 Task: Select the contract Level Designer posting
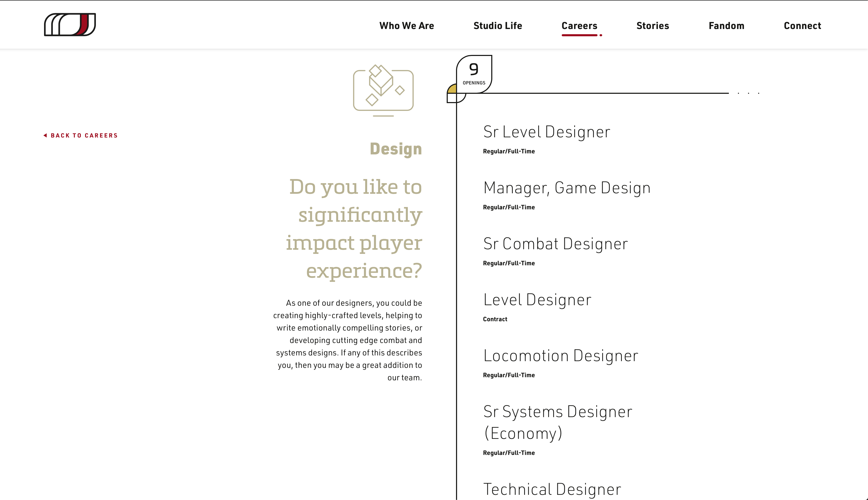pyautogui.click(x=537, y=300)
